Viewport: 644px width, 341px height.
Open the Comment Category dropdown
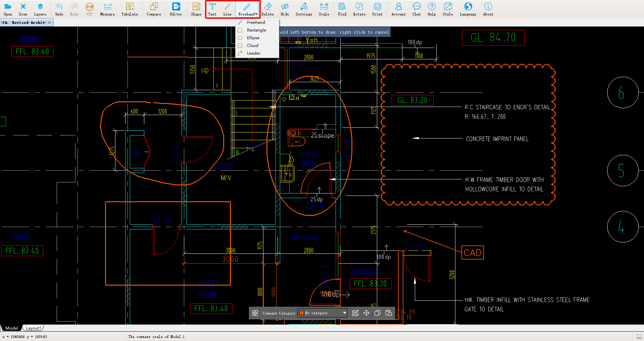[344, 313]
